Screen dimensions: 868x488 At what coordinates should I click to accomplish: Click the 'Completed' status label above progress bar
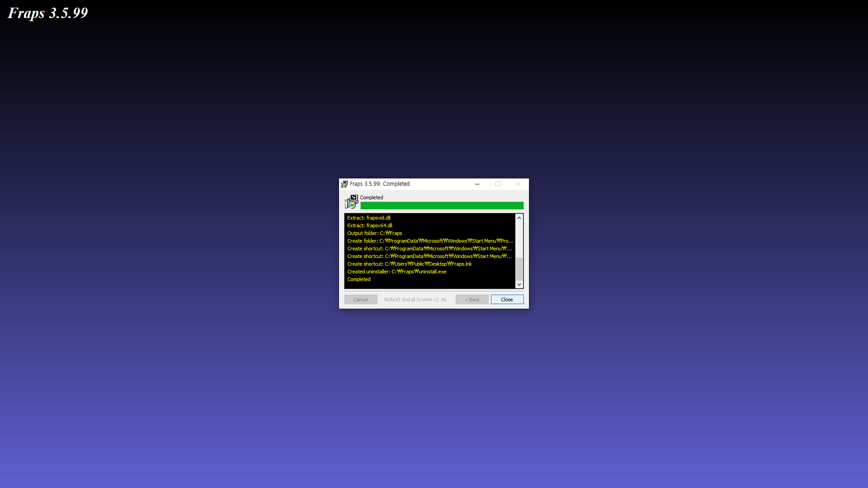[x=372, y=197]
